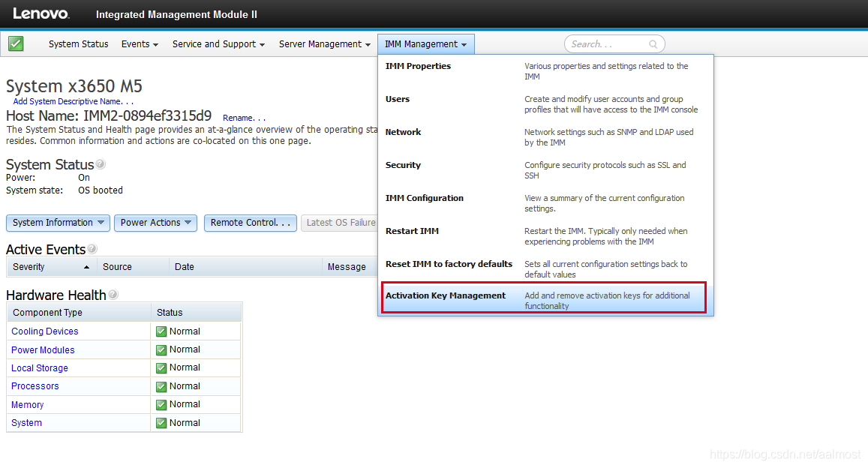Go to System Status tab
Screen dimensions: 868x468
tap(78, 44)
